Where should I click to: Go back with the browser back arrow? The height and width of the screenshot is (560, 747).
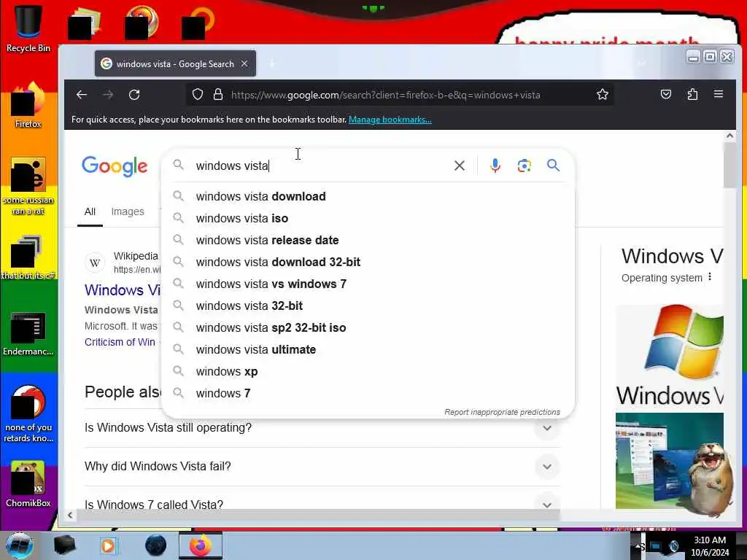(82, 95)
